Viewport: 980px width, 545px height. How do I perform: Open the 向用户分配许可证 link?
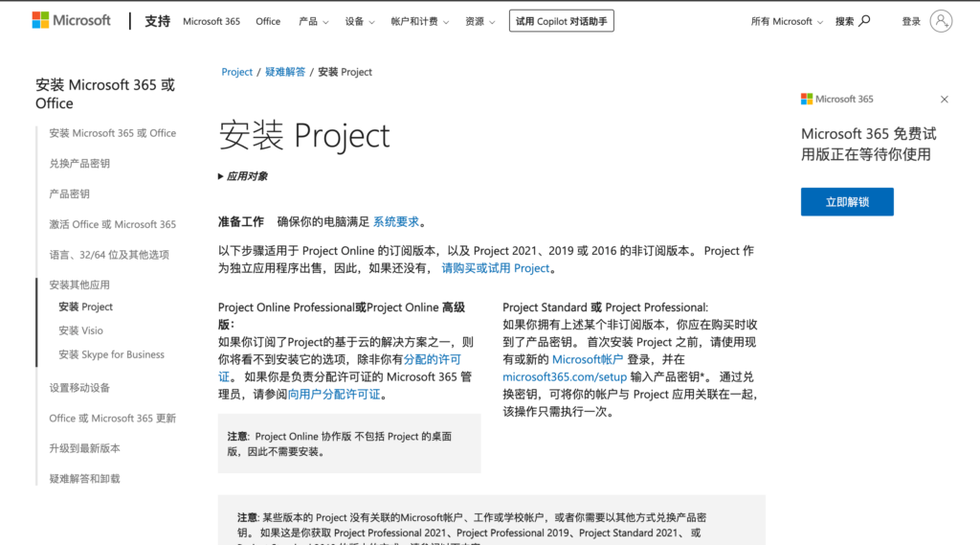click(x=334, y=395)
